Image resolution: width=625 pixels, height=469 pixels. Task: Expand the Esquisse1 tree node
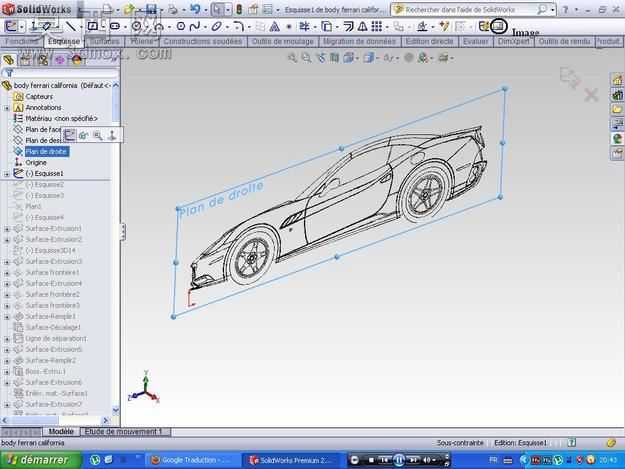coord(7,174)
